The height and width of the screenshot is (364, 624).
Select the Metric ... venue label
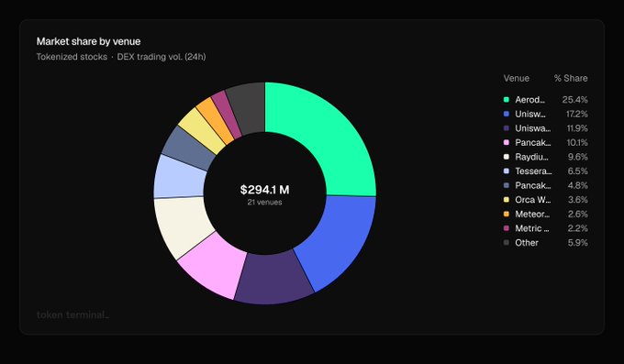tap(532, 228)
